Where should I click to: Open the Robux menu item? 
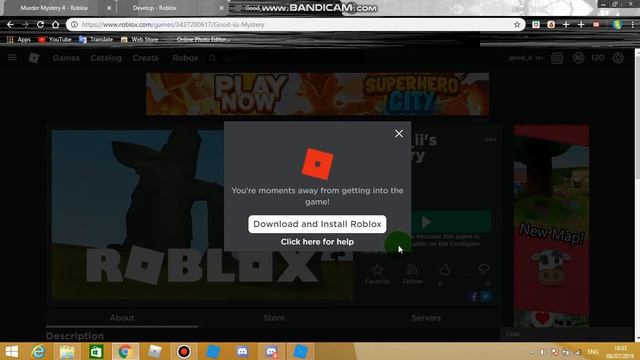(185, 58)
